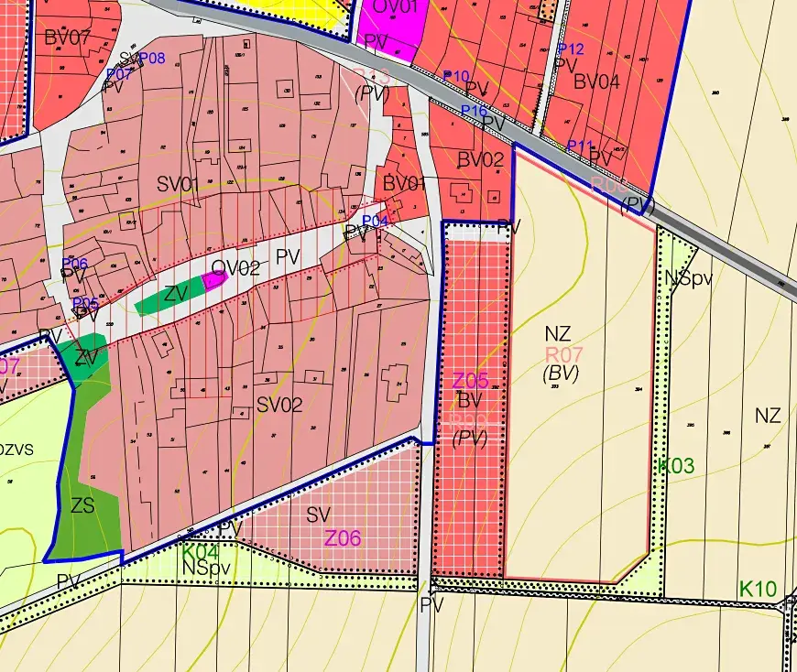Click the pink Z05 label

(471, 380)
